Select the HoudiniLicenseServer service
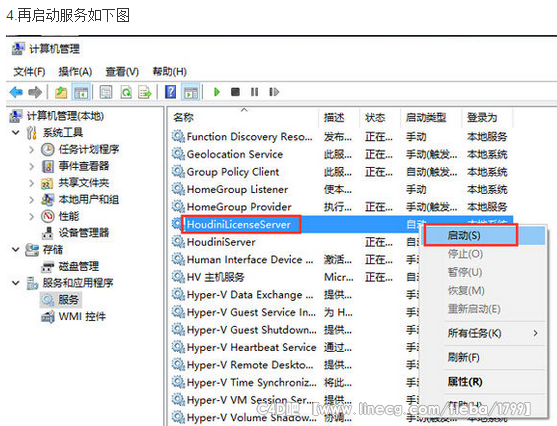 tap(239, 225)
